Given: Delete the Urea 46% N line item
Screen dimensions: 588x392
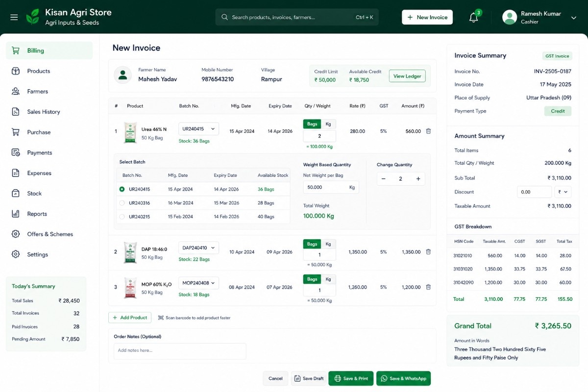Looking at the screenshot, I should pos(428,131).
